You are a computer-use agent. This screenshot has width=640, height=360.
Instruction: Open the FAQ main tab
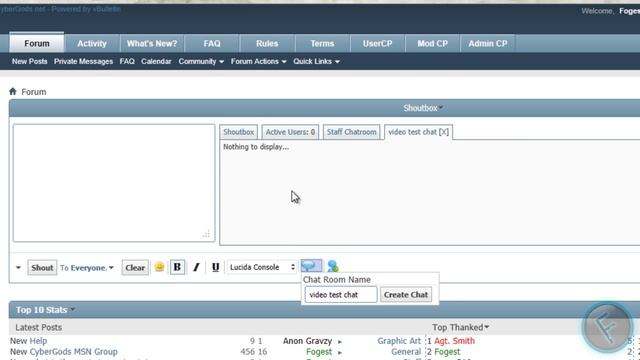coord(212,43)
